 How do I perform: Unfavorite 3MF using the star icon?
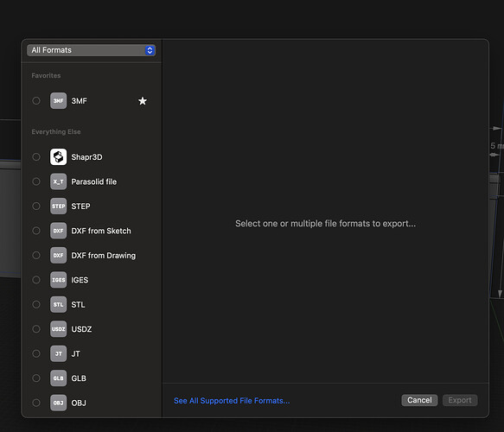(143, 101)
